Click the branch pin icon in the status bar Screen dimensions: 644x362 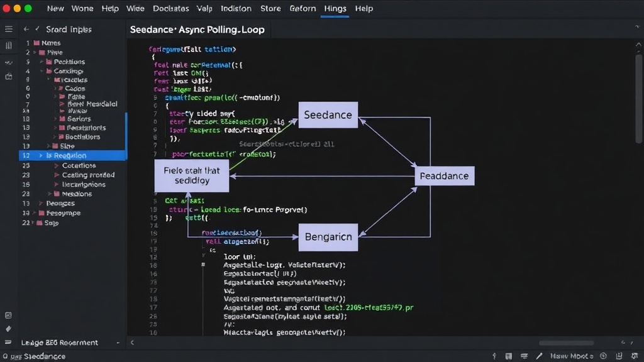[494, 356]
